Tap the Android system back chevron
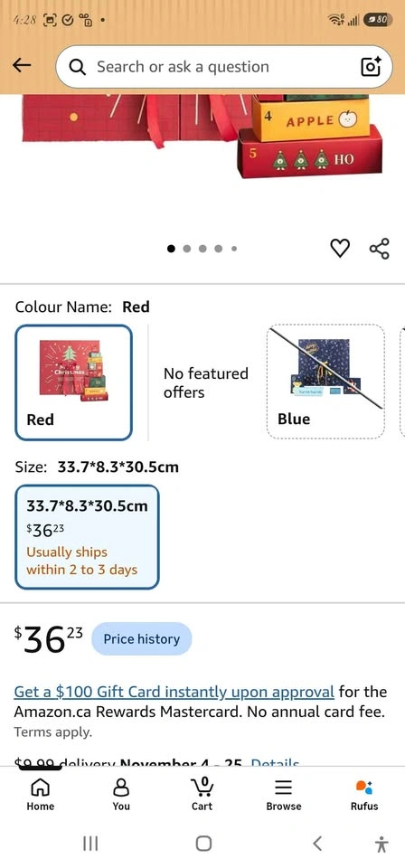405x868 pixels. 316,843
